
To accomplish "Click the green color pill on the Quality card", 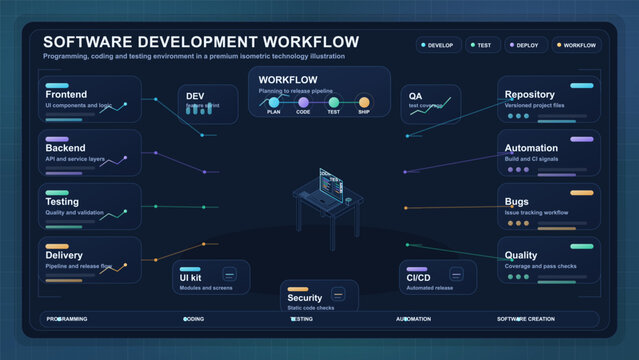I will click(582, 246).
